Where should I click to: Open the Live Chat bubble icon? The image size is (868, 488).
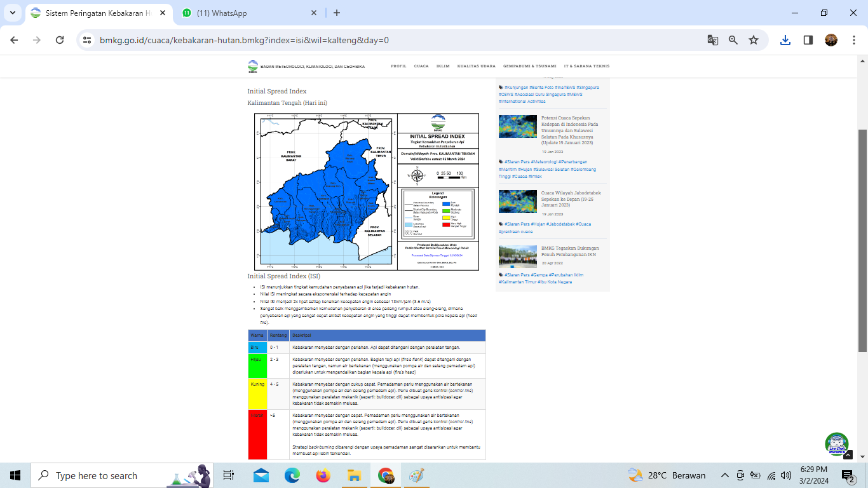click(x=837, y=444)
